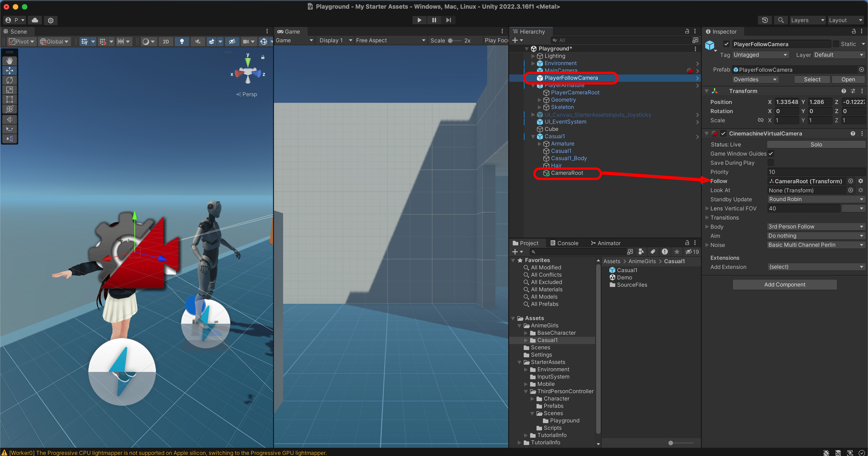Image resolution: width=868 pixels, height=456 pixels.
Task: Switch to the Animator tab
Action: [605, 243]
